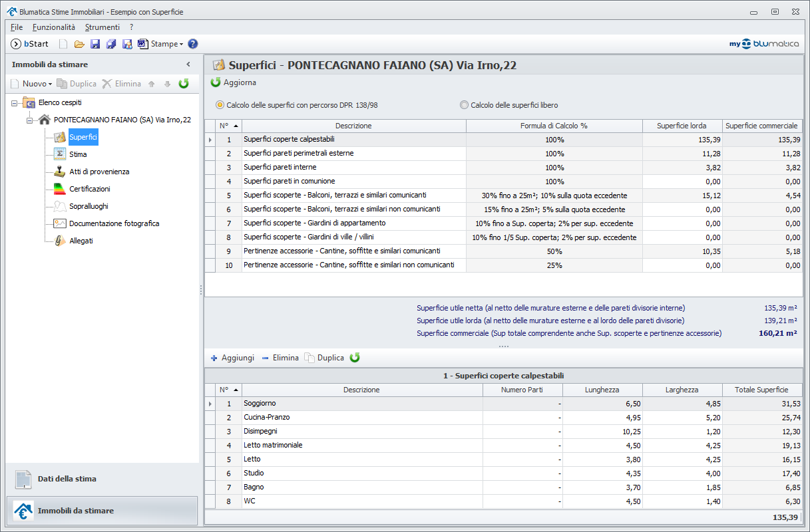The image size is (810, 532).
Task: Click the myBlumatica logo link
Action: point(765,44)
